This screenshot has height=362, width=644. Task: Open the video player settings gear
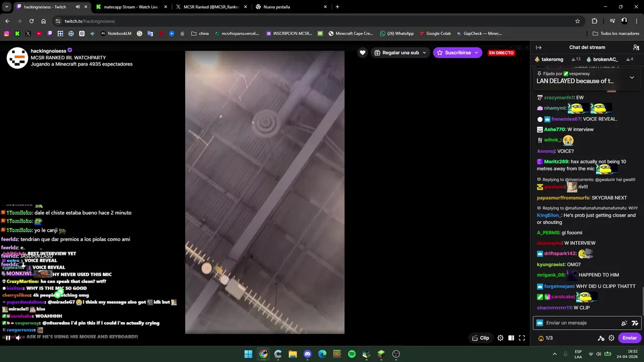tap(500, 338)
